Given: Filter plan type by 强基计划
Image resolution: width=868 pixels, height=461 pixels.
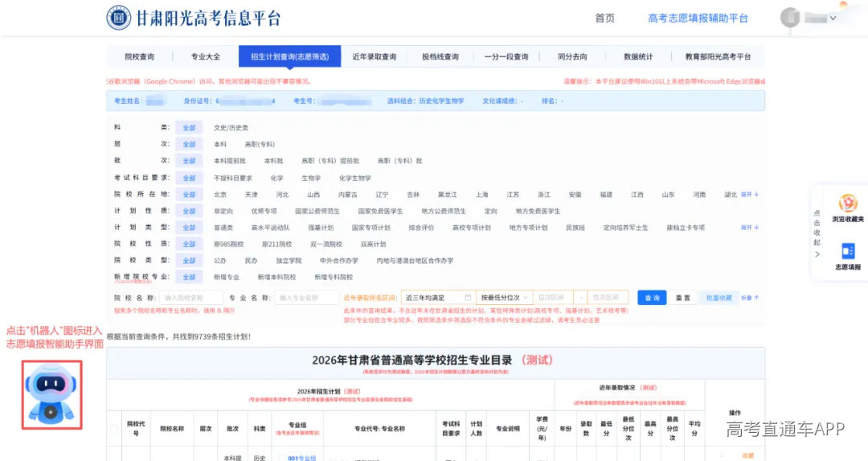Looking at the screenshot, I should [321, 227].
